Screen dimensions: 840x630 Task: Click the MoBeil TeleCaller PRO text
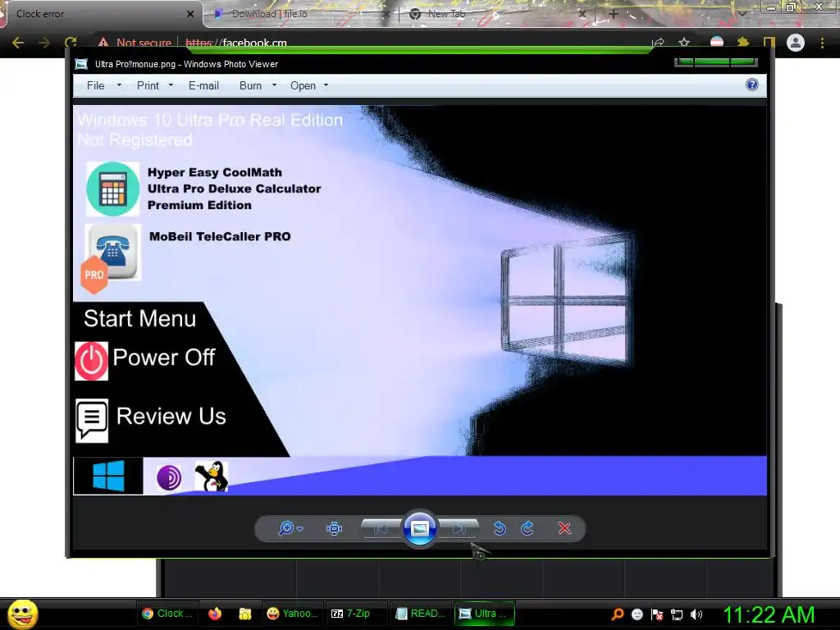click(220, 236)
